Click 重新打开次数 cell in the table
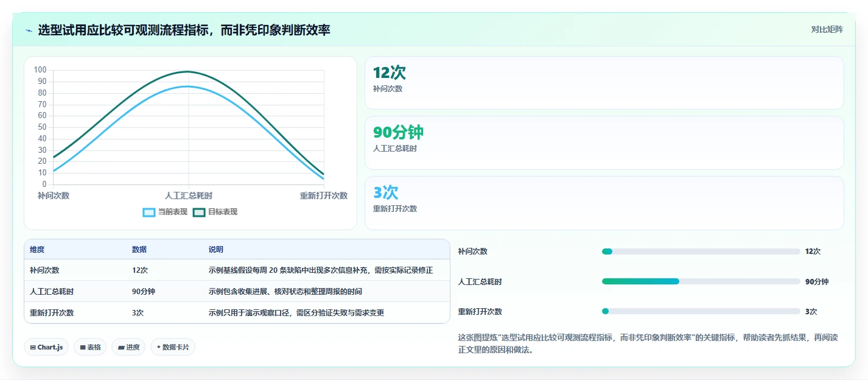 (x=52, y=313)
